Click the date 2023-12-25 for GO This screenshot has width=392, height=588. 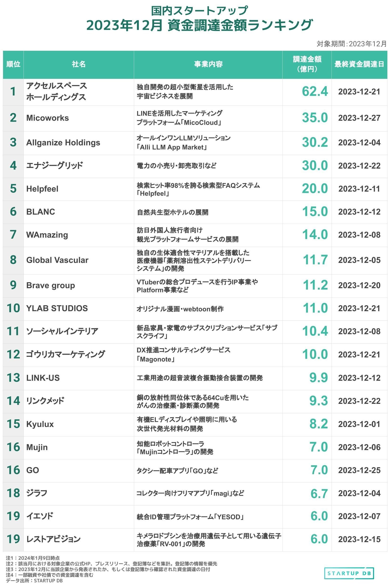pos(359,470)
